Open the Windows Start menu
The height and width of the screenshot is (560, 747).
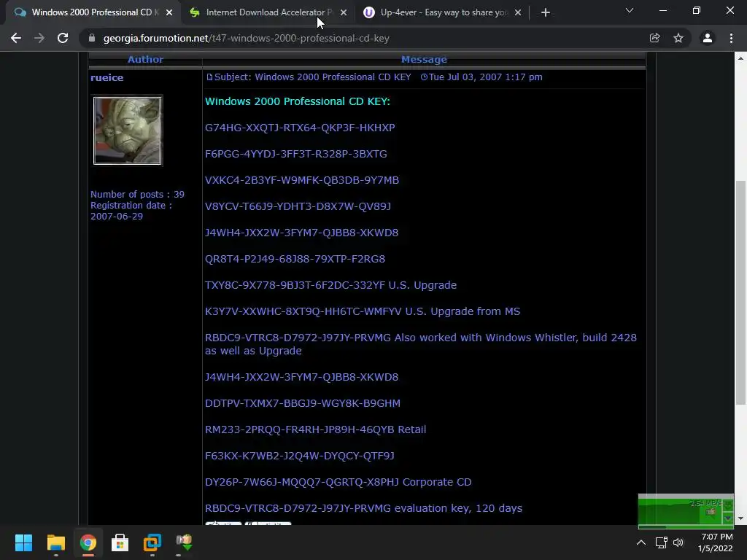tap(23, 542)
